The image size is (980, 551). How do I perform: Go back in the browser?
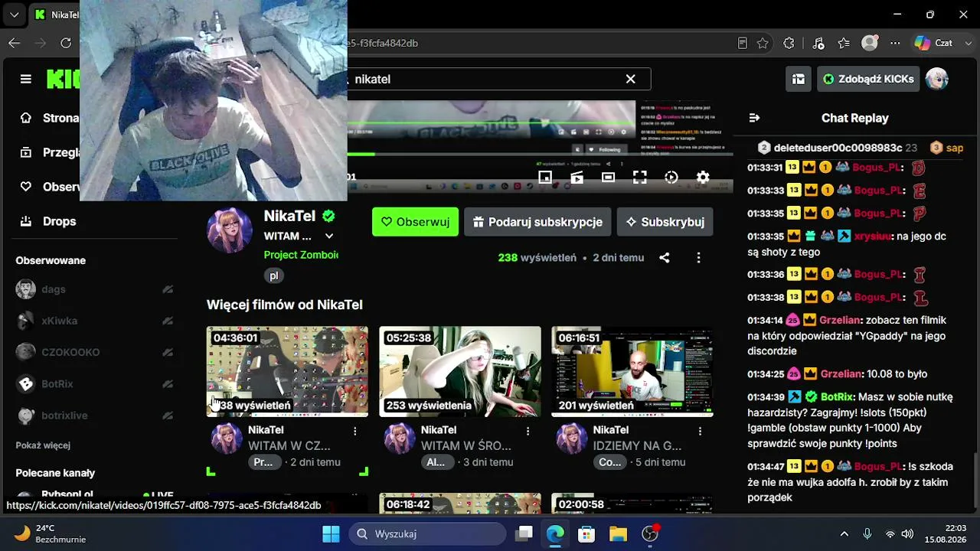pos(14,44)
